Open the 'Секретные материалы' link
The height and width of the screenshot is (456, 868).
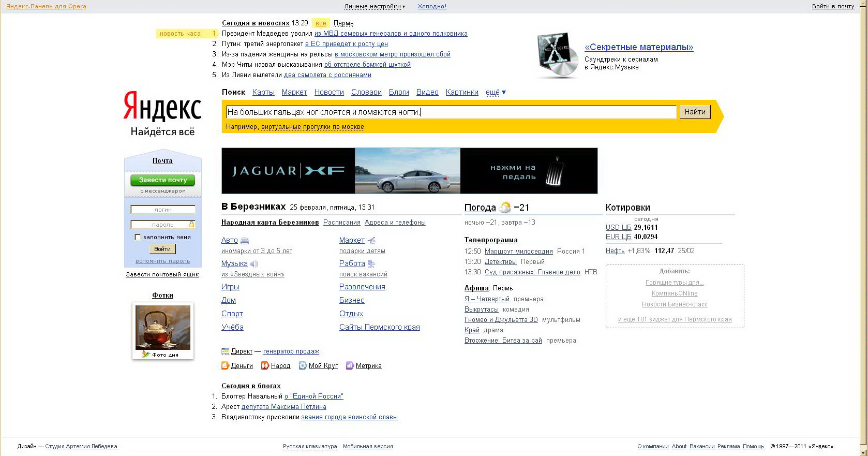tap(638, 47)
